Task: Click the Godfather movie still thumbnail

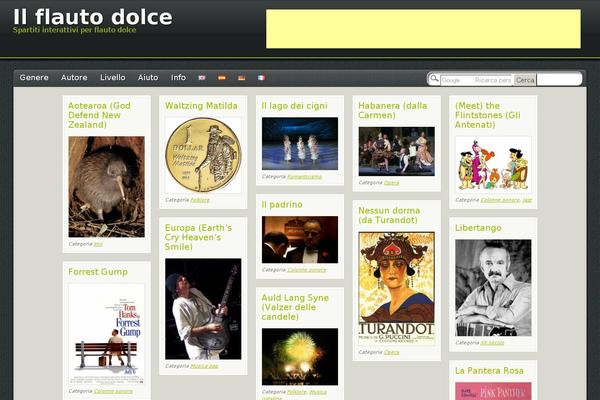Action: 300,240
